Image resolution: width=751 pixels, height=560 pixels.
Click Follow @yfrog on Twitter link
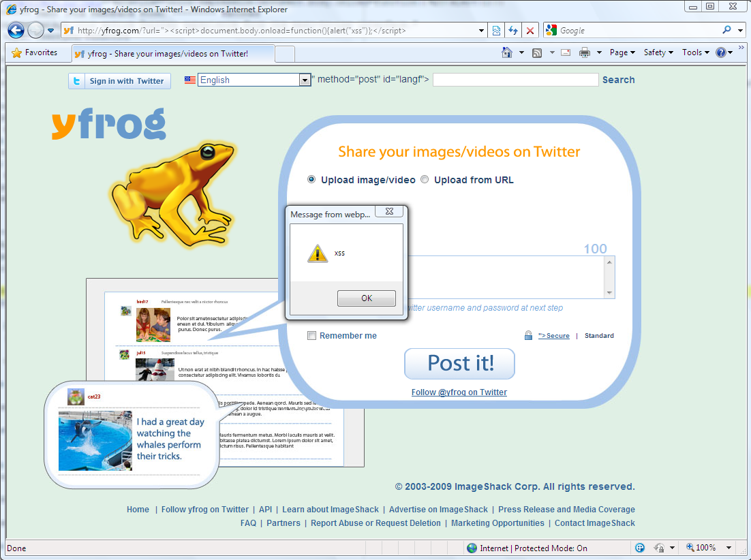(459, 392)
